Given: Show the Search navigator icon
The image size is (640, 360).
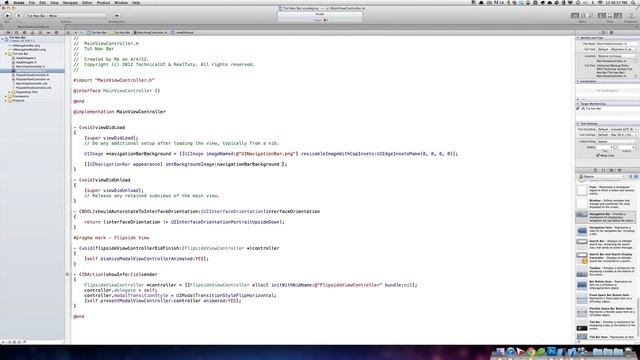Looking at the screenshot, I should [24, 33].
